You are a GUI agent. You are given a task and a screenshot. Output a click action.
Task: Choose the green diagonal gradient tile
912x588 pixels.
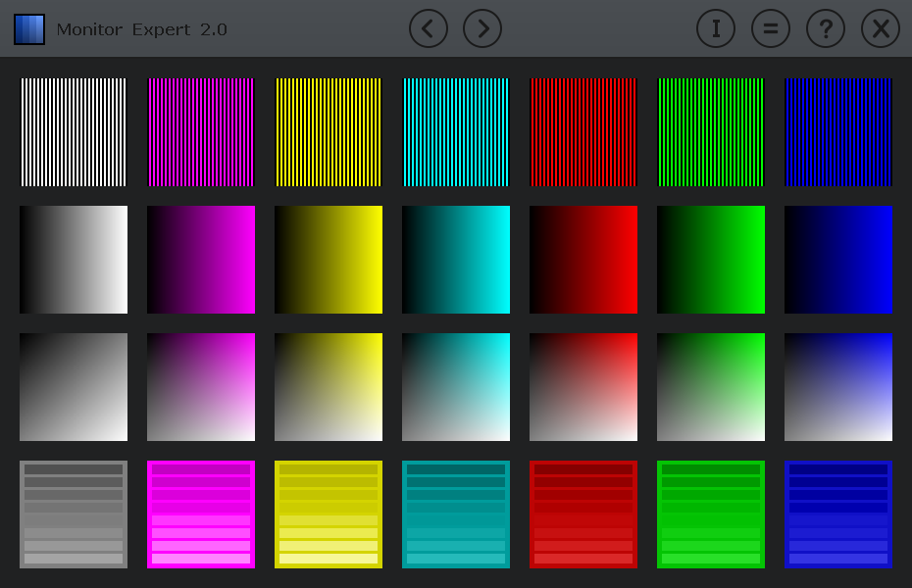tap(711, 387)
